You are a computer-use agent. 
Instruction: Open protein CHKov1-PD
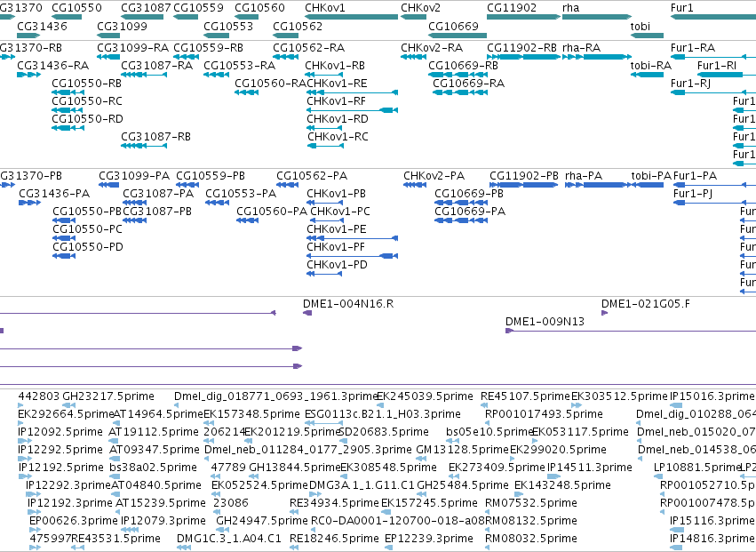coord(325,274)
